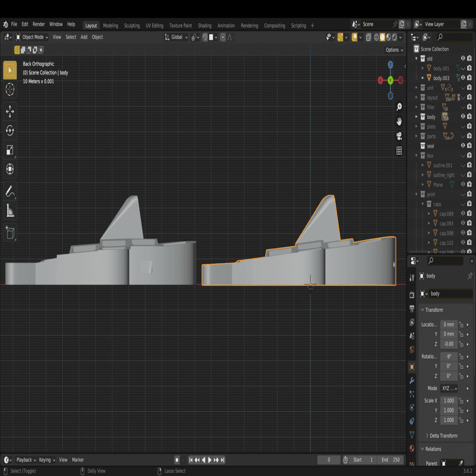Toggle proportional editing
Screen dimensions: 476x476
pyautogui.click(x=223, y=37)
